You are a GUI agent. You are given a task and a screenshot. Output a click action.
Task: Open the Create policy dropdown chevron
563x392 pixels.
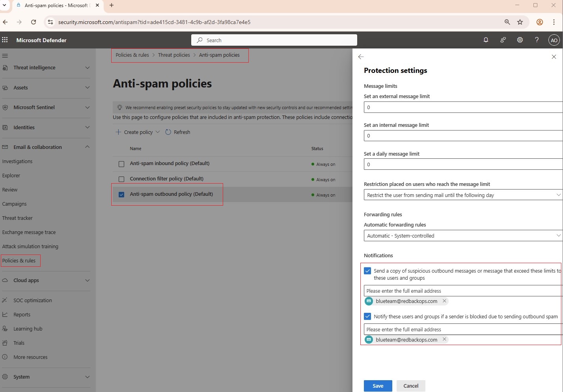(x=158, y=132)
